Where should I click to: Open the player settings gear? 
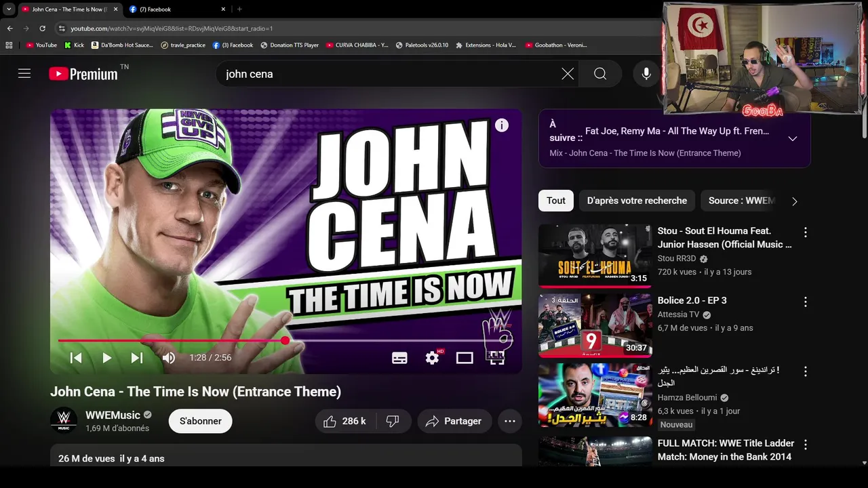[x=433, y=357]
